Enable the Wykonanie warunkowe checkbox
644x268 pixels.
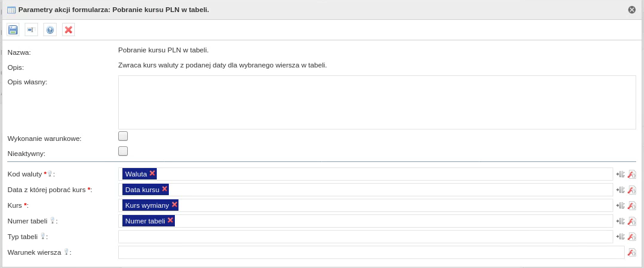point(123,136)
